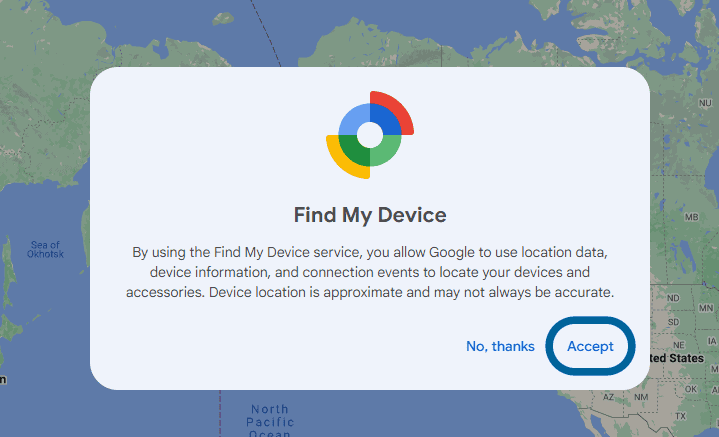Click the AZ state label on map
This screenshot has width=719, height=437.
tap(608, 397)
